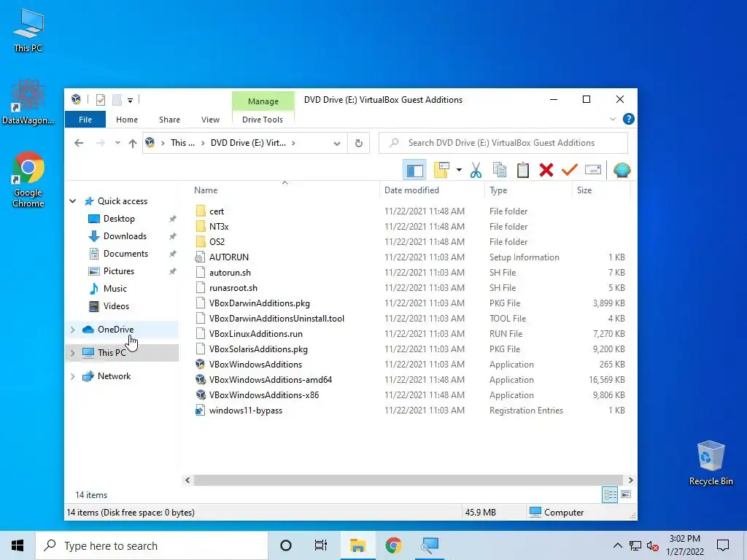Open the Windows Start menu
Screen dimensions: 747x560
coord(18,545)
